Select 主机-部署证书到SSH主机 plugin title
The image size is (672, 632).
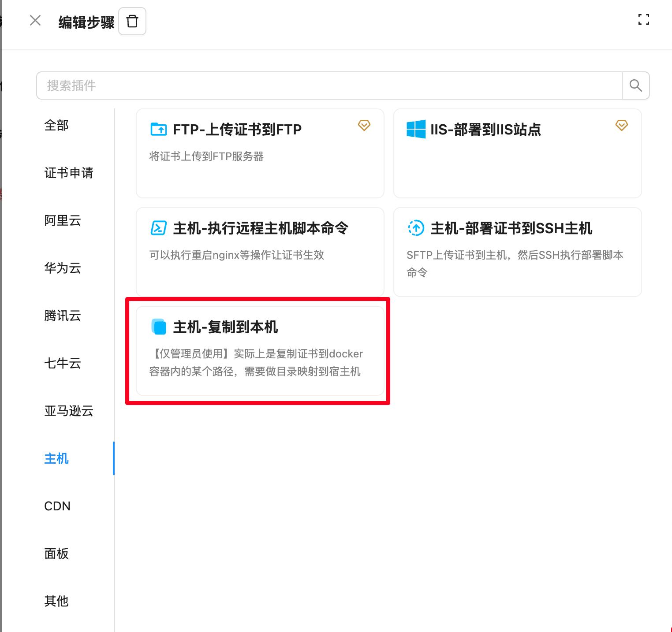[x=511, y=228]
